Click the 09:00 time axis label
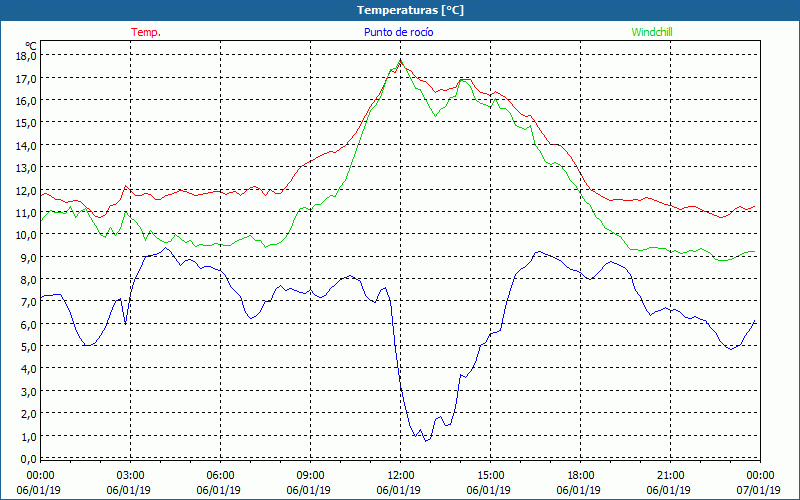The width and height of the screenshot is (800, 500). coord(310,476)
